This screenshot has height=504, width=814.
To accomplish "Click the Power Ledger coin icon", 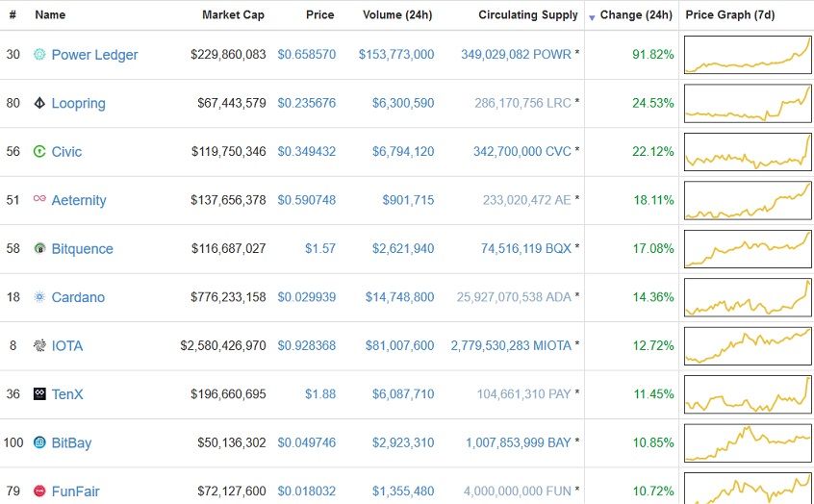I will (39, 54).
